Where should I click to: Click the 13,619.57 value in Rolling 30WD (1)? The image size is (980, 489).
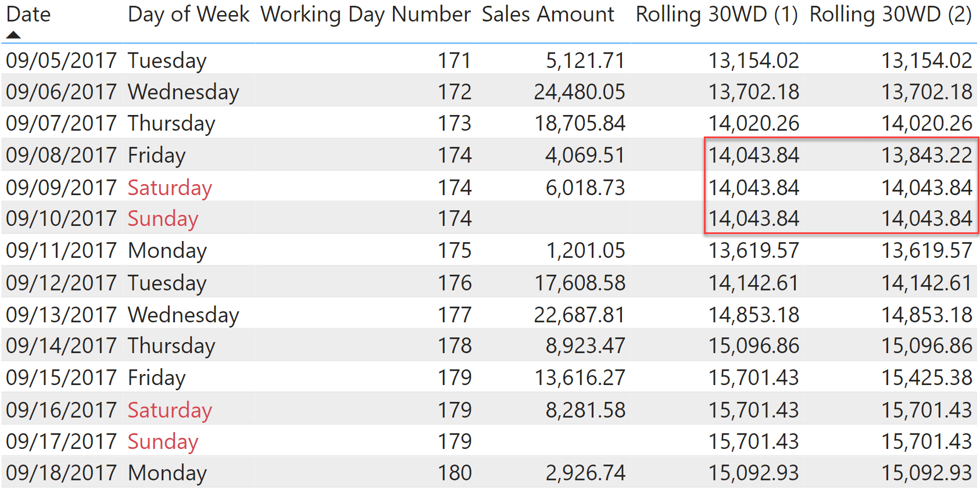(x=753, y=250)
